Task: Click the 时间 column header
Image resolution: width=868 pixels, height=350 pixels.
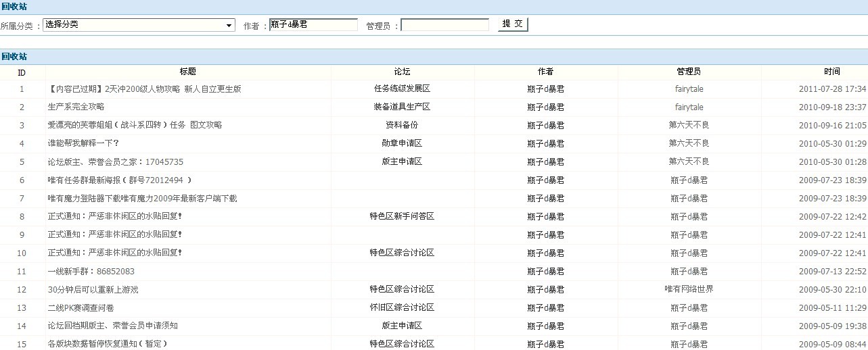Action: pos(831,72)
